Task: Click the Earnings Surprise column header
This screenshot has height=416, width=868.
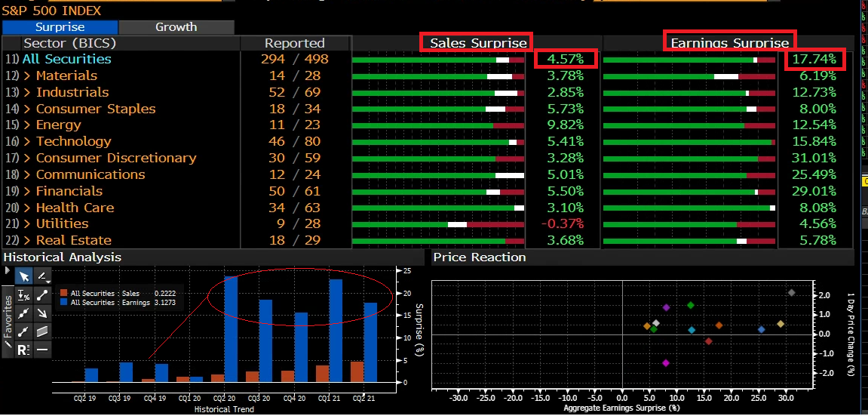Action: pyautogui.click(x=729, y=43)
